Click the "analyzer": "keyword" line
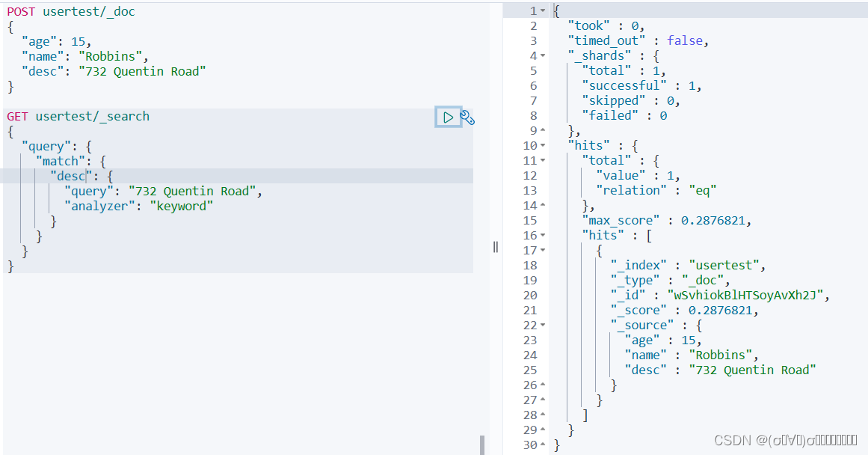 [x=139, y=206]
